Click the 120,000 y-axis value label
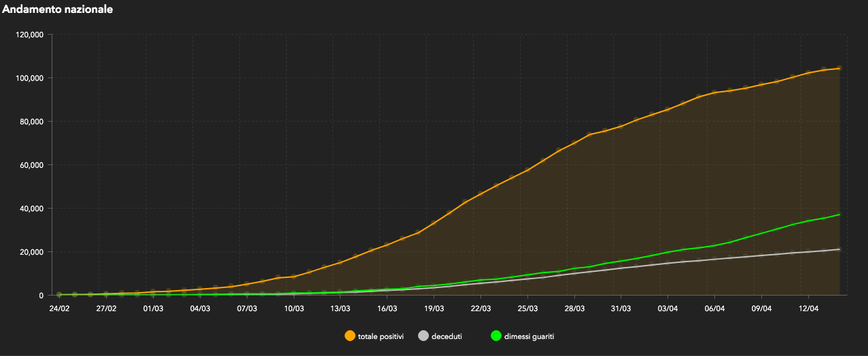The image size is (868, 356). point(30,35)
